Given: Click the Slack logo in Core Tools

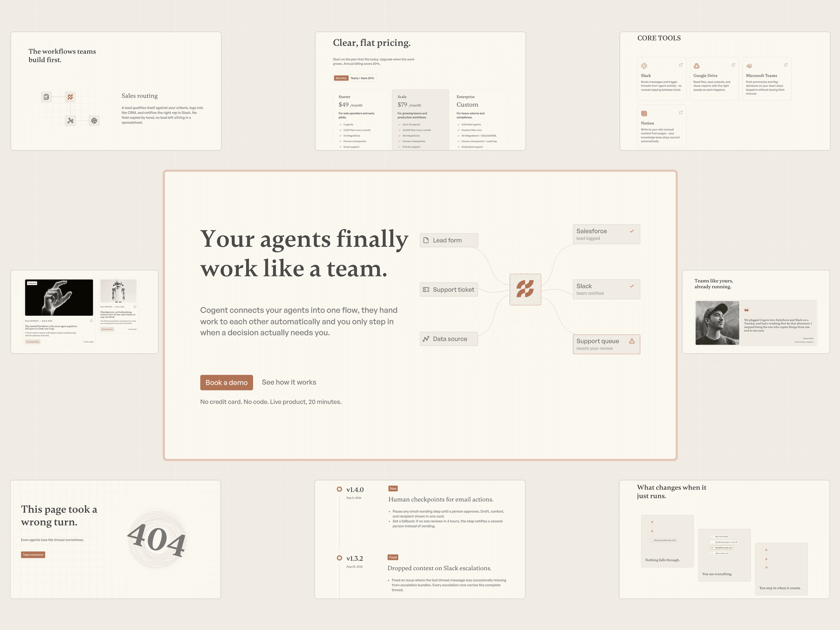Looking at the screenshot, I should point(644,66).
